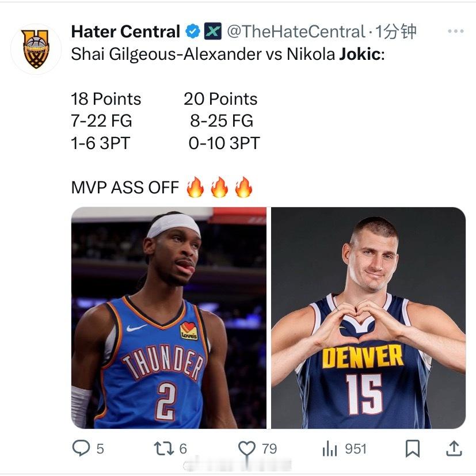The height and width of the screenshot is (476, 476).
Task: Click the view count 951
Action: [356, 449]
